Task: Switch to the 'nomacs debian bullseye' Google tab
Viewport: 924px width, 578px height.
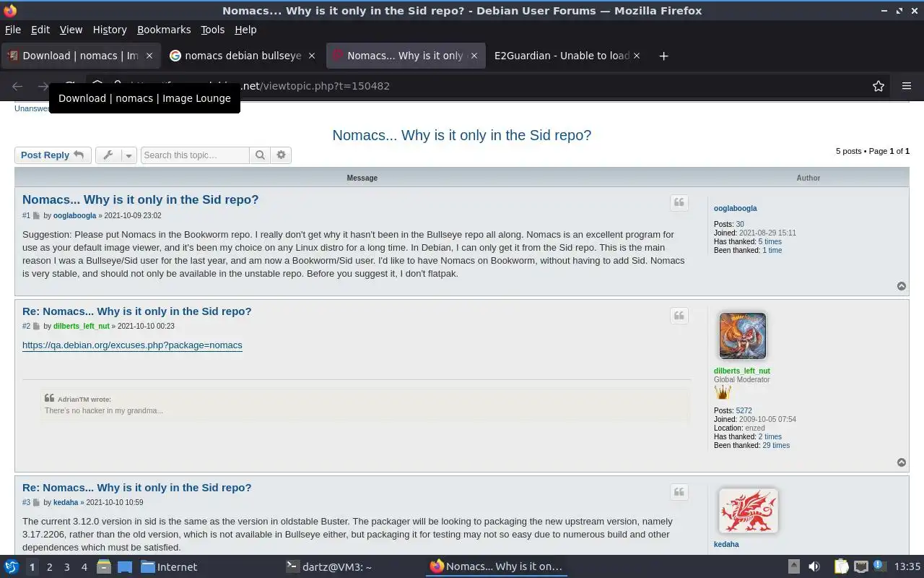Action: (242, 56)
